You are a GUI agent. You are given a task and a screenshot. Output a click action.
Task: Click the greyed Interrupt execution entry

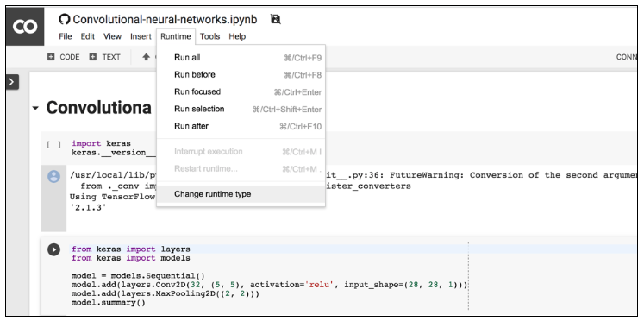(241, 152)
